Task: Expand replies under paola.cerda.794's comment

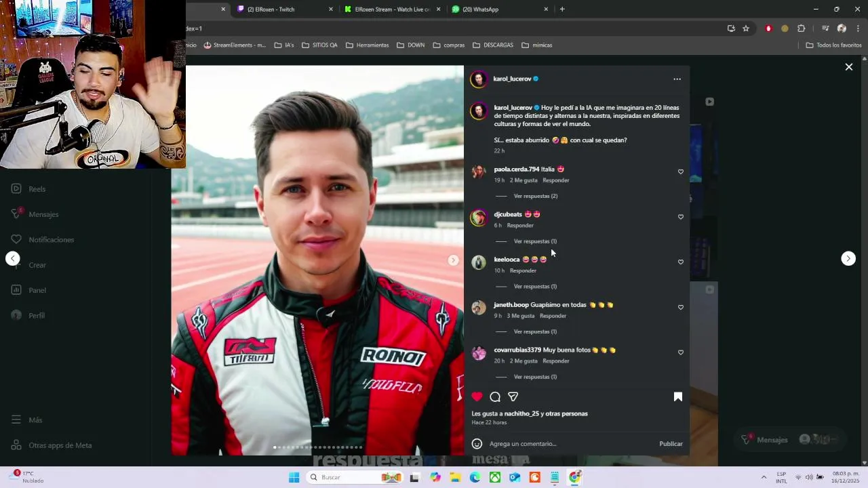Action: [x=535, y=196]
